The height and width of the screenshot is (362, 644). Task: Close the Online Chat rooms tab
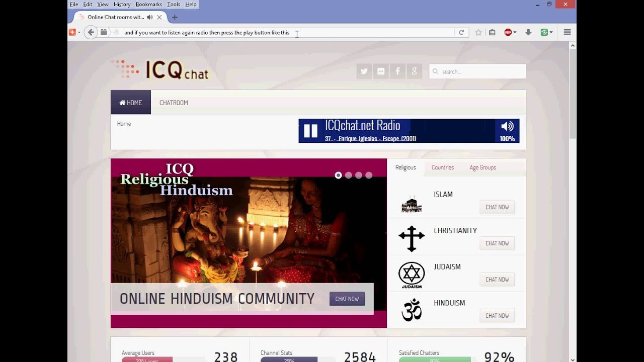click(x=159, y=17)
